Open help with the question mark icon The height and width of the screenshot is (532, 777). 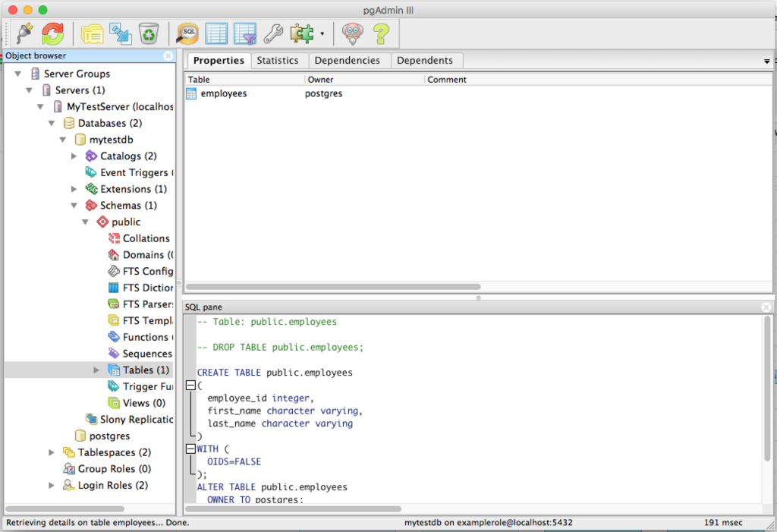click(381, 33)
